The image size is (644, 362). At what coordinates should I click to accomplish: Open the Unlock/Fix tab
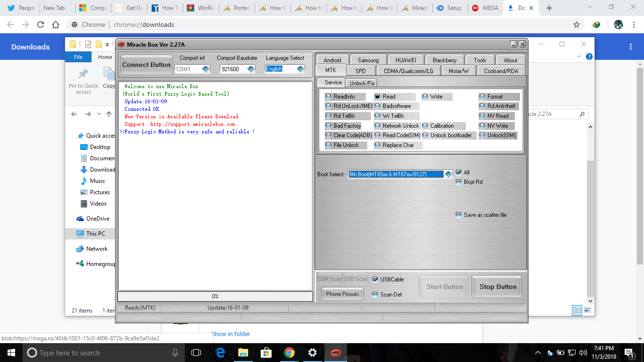(362, 83)
